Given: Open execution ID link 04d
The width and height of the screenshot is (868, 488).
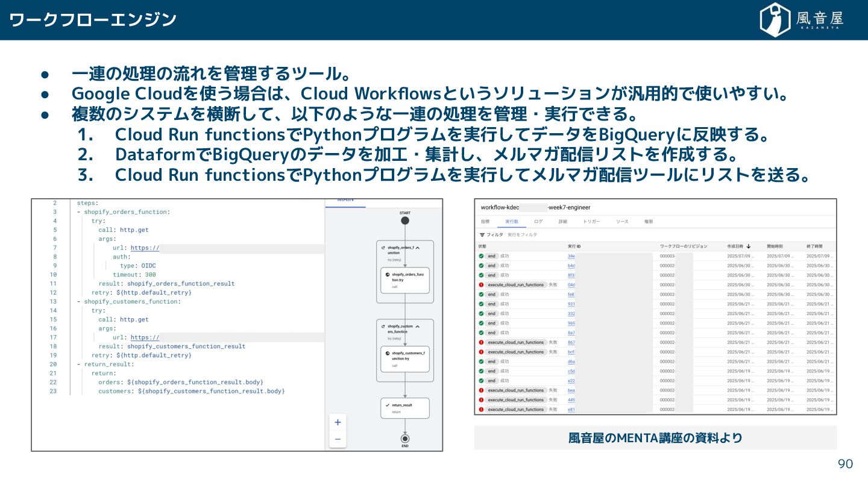Looking at the screenshot, I should [x=571, y=285].
